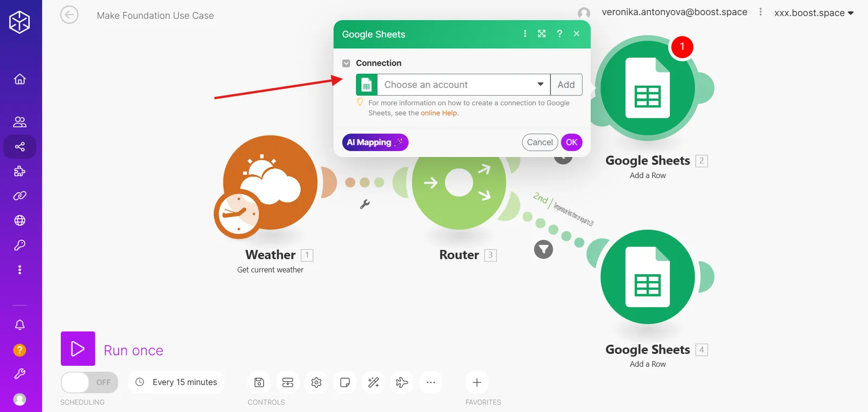868x412 pixels.
Task: Click the scenario name "Make Foundation Use Case"
Action: point(155,16)
